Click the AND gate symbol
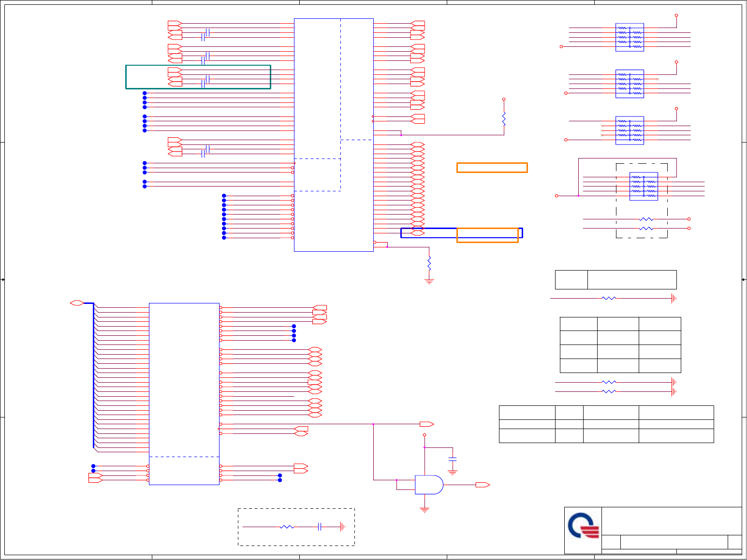This screenshot has width=747, height=560. [429, 485]
